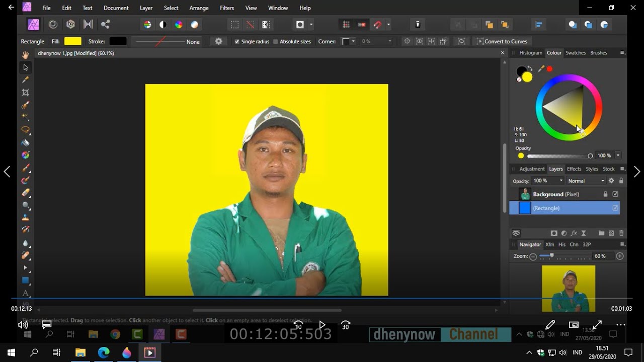The image size is (644, 362).
Task: Click the Convert to Curves button
Action: (502, 41)
